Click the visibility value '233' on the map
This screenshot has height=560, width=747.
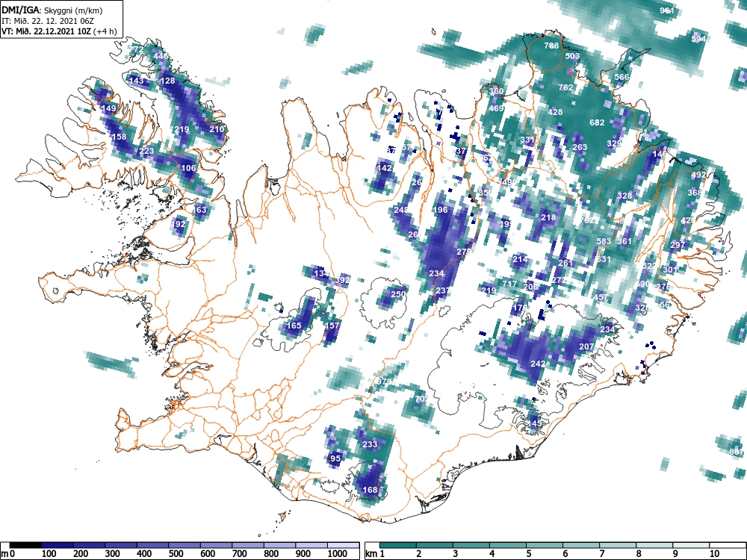pyautogui.click(x=370, y=445)
